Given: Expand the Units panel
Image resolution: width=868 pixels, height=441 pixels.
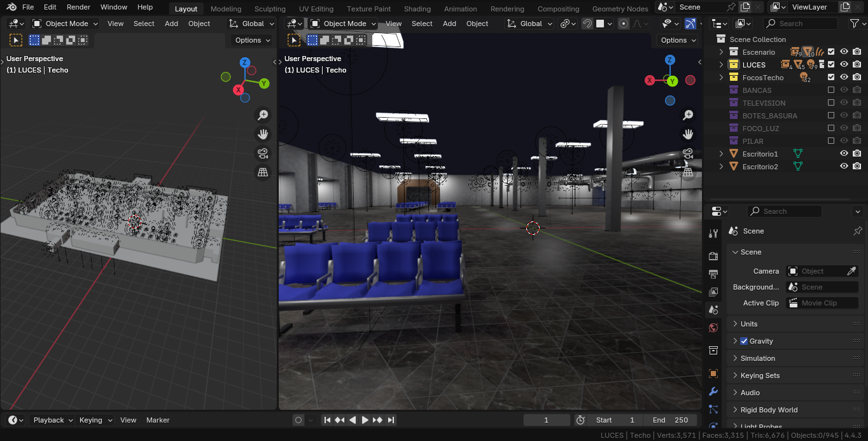Looking at the screenshot, I should pos(749,324).
